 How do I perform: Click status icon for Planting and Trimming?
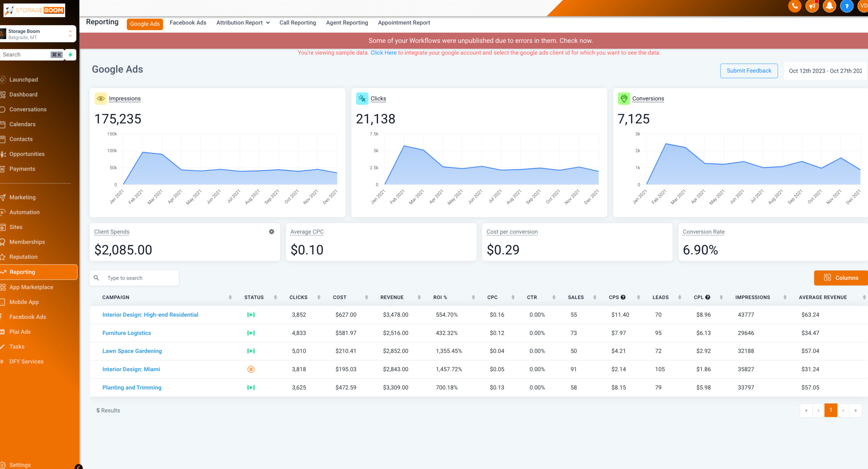251,388
